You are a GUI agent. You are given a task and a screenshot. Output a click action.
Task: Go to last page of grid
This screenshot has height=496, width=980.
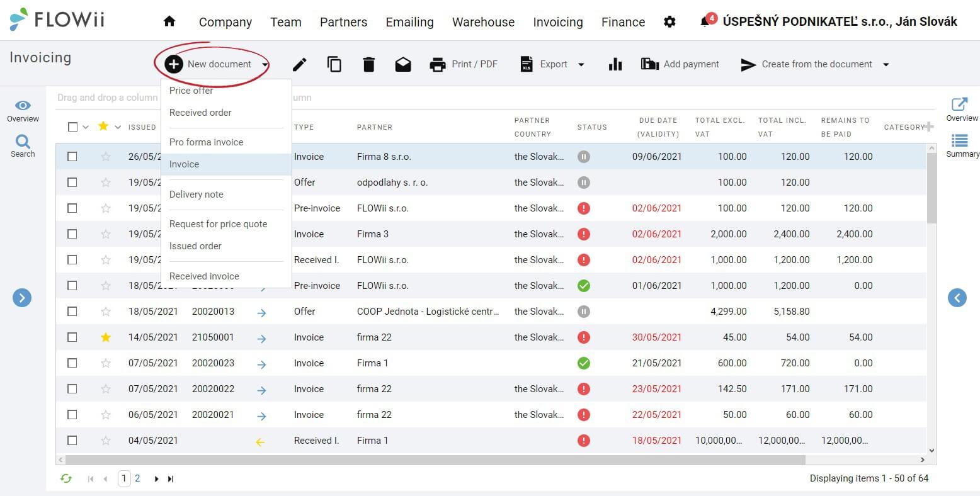pyautogui.click(x=171, y=479)
